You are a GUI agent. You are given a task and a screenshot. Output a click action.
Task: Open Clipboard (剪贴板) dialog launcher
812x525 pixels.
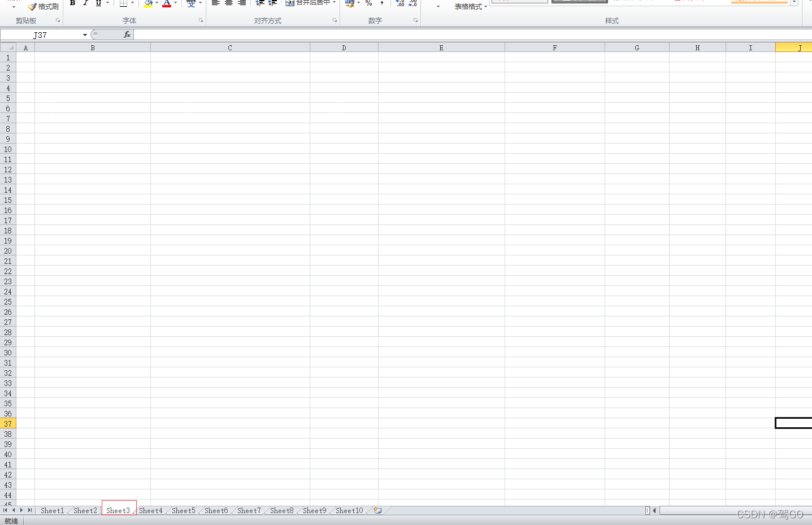pyautogui.click(x=58, y=20)
